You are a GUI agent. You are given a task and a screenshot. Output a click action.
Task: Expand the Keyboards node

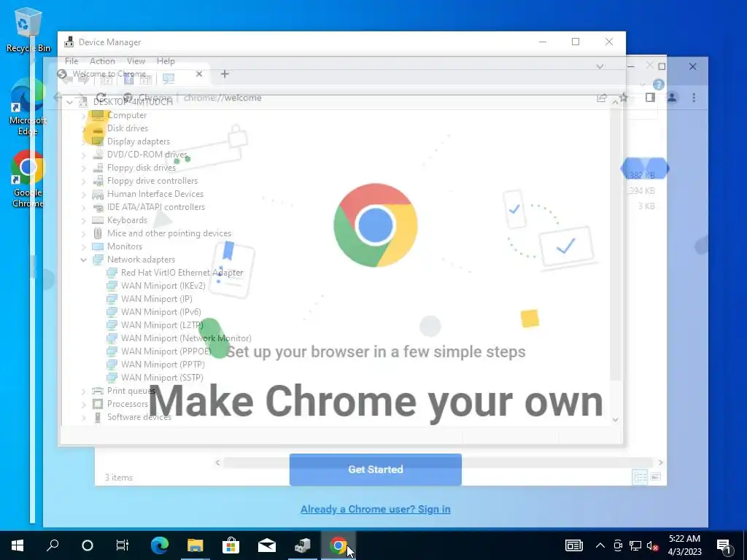[83, 220]
